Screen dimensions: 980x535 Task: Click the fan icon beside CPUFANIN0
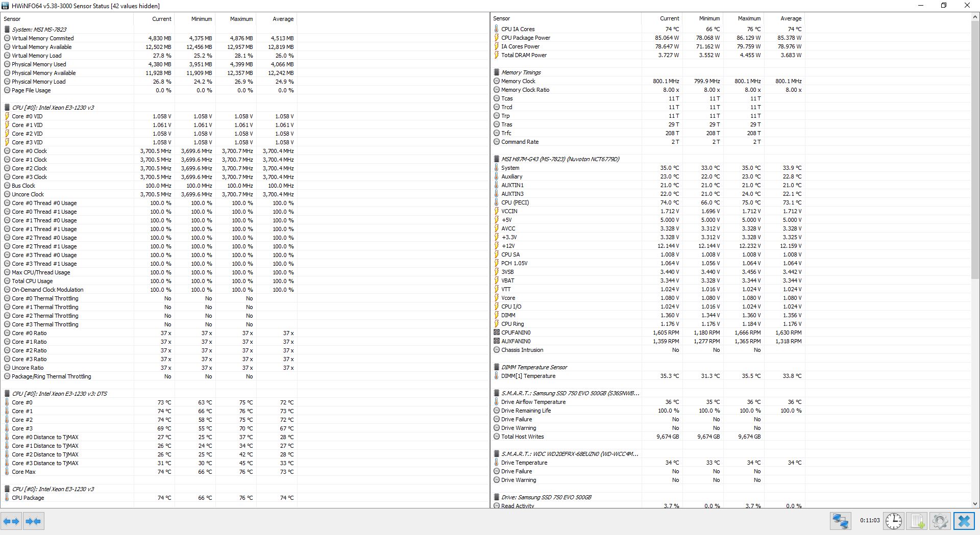(x=497, y=333)
